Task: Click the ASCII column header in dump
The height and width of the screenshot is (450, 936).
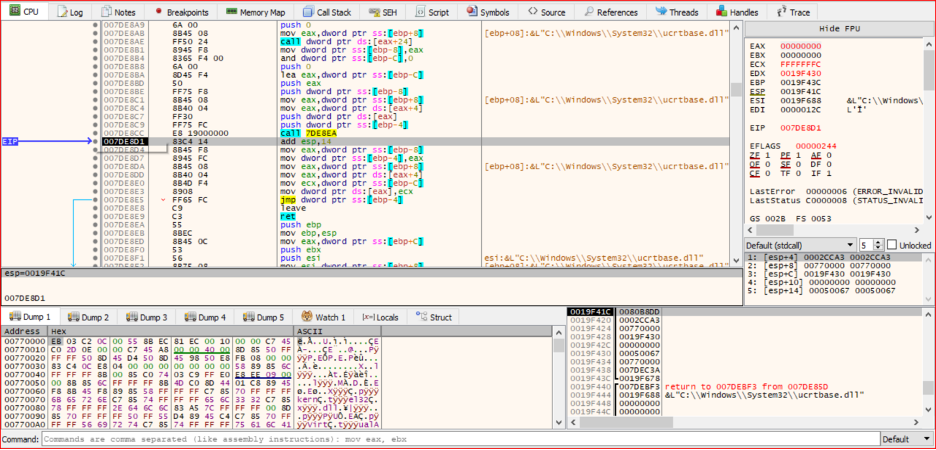Action: [338, 331]
